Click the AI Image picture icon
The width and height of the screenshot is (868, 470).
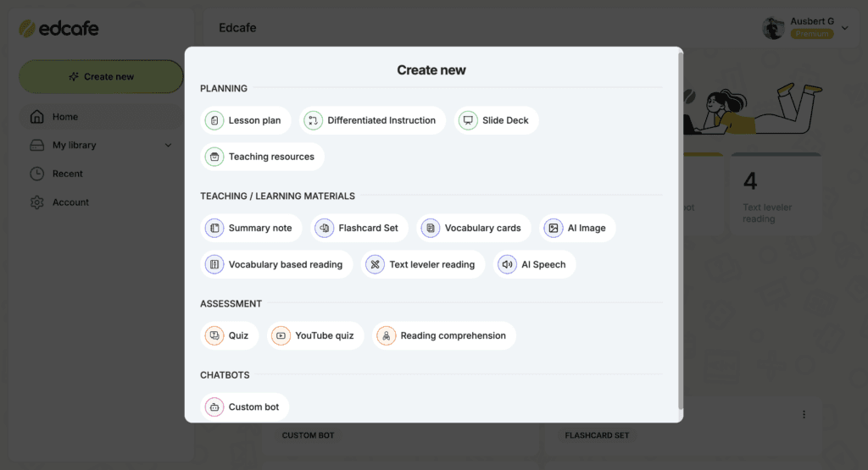pyautogui.click(x=553, y=229)
